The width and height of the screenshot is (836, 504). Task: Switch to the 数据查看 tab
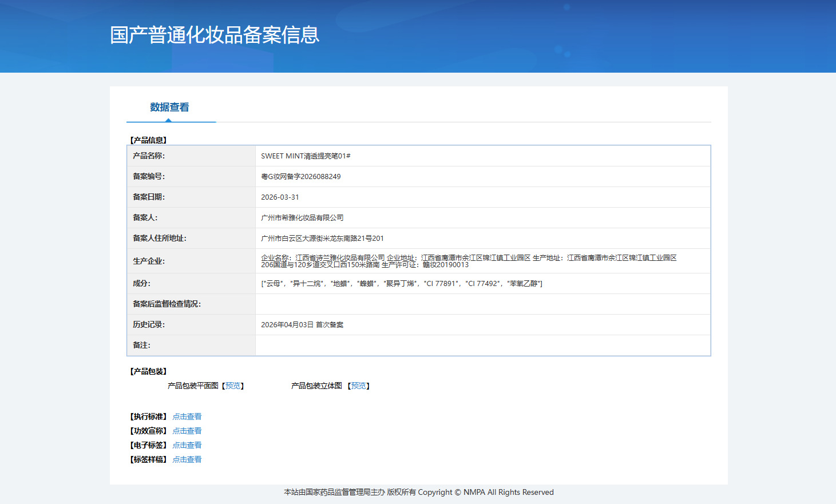click(169, 107)
